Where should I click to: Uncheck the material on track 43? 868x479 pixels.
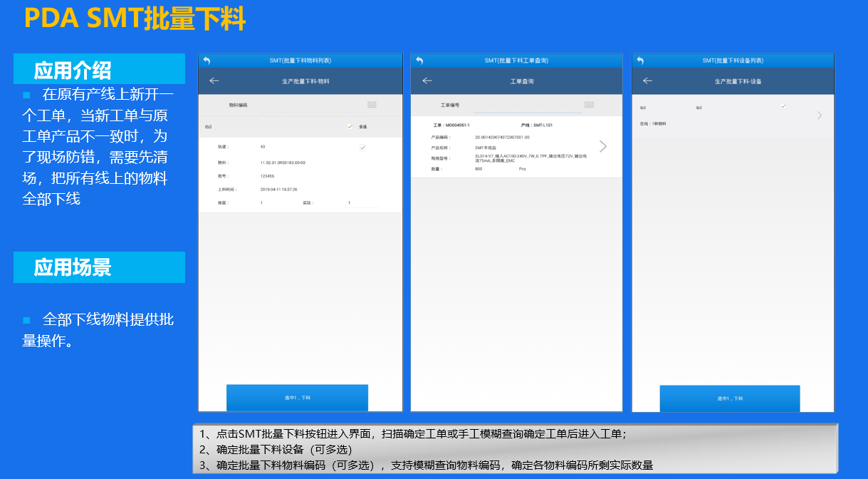[x=362, y=147]
